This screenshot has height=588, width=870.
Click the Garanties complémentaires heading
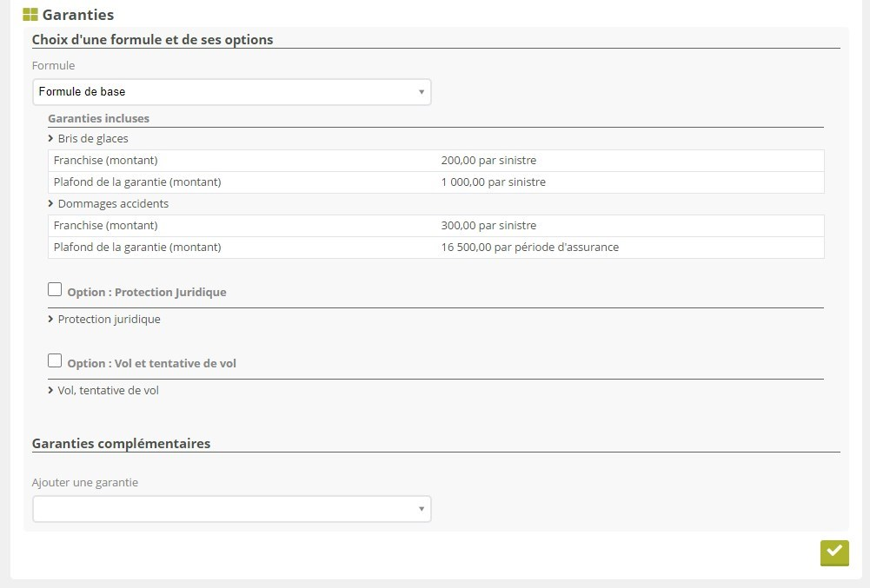121,443
